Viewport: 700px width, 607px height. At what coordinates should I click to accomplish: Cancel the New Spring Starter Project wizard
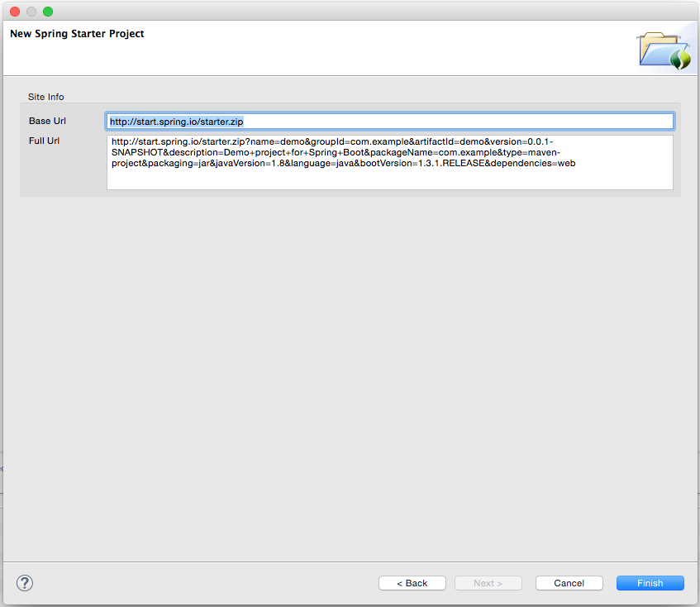[x=569, y=583]
